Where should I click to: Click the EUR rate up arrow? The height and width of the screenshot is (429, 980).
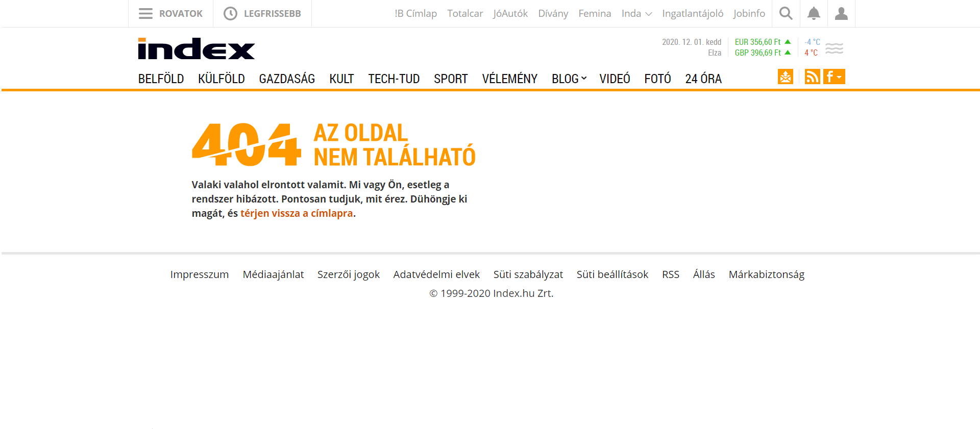click(788, 42)
